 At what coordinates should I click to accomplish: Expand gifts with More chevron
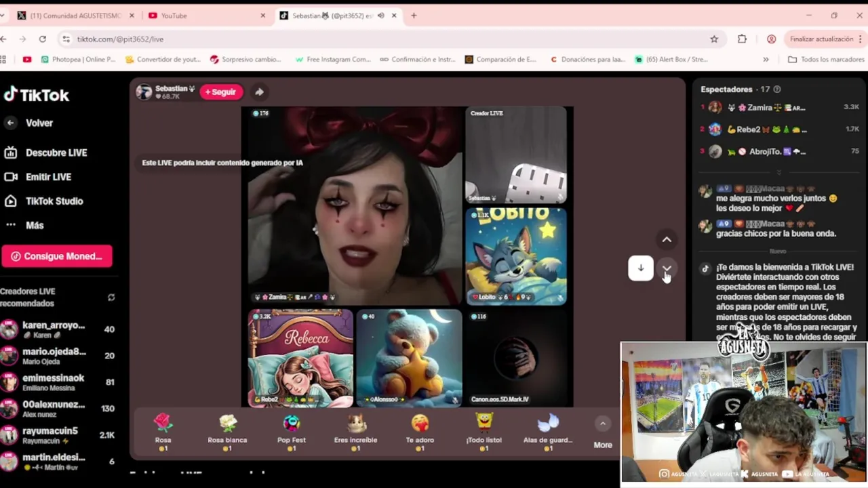pyautogui.click(x=602, y=424)
